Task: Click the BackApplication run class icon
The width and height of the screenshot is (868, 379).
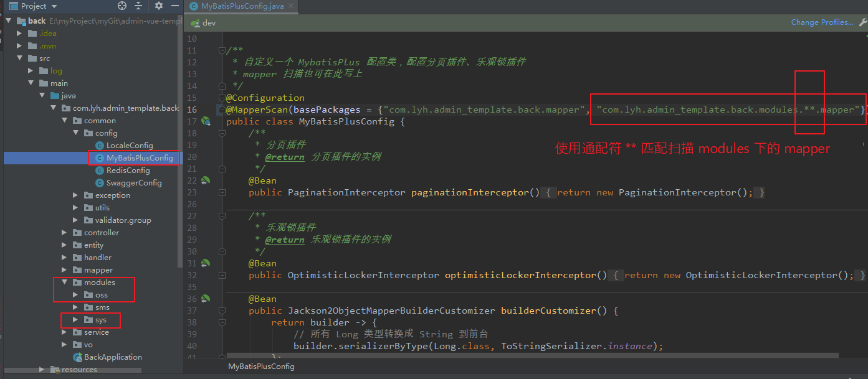Action: pos(77,357)
